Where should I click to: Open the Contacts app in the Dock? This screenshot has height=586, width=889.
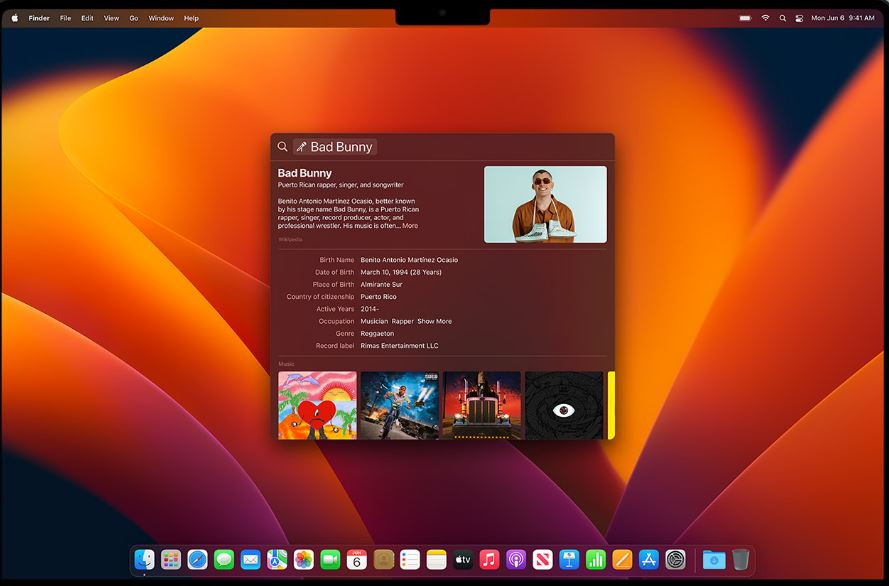tap(383, 560)
